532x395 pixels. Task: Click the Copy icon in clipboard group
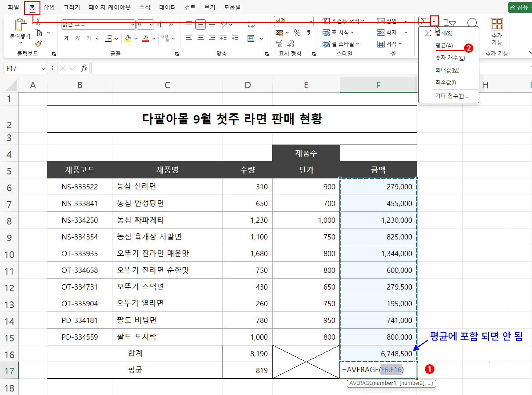[x=38, y=33]
